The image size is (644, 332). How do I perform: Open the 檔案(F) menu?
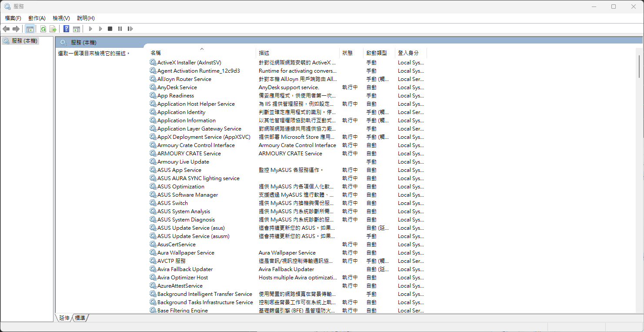tap(13, 18)
